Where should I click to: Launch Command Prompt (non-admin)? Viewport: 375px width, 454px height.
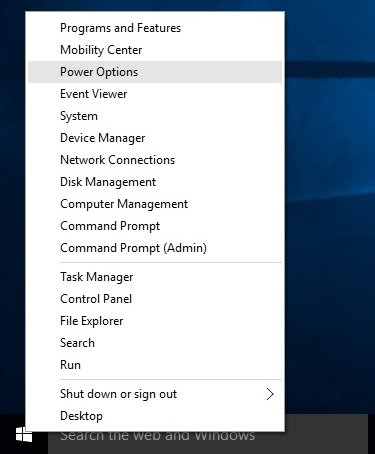155,226
